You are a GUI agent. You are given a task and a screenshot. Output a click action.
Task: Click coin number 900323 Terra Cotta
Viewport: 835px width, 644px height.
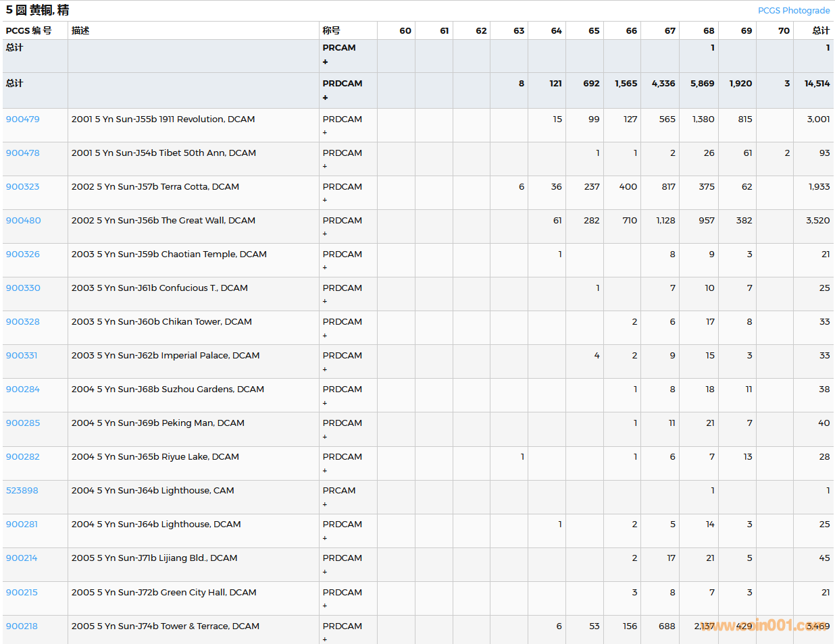click(23, 187)
